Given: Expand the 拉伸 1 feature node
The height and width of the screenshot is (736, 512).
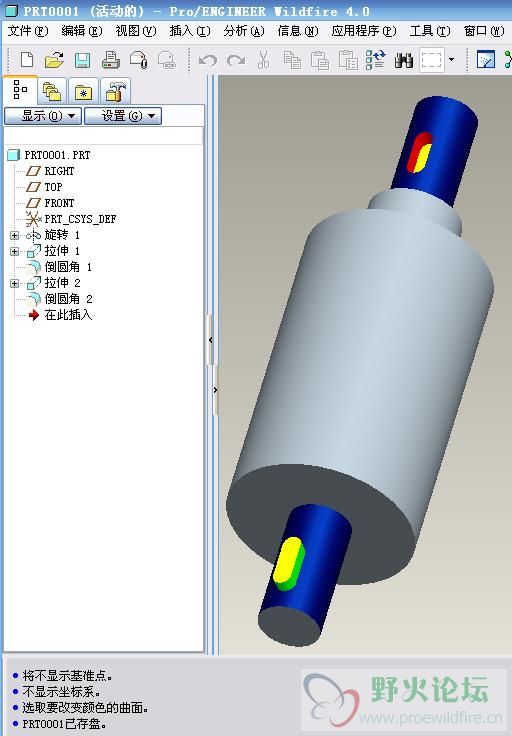Looking at the screenshot, I should [15, 251].
